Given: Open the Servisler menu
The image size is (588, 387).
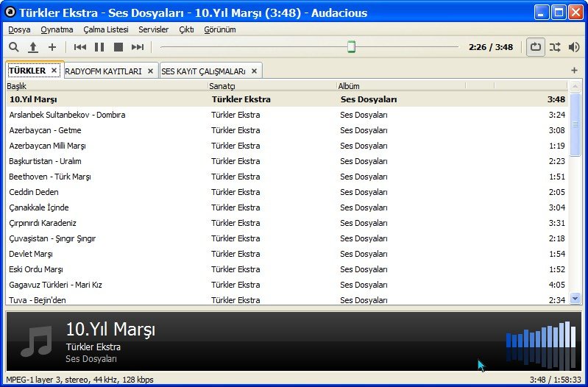Looking at the screenshot, I should (153, 29).
